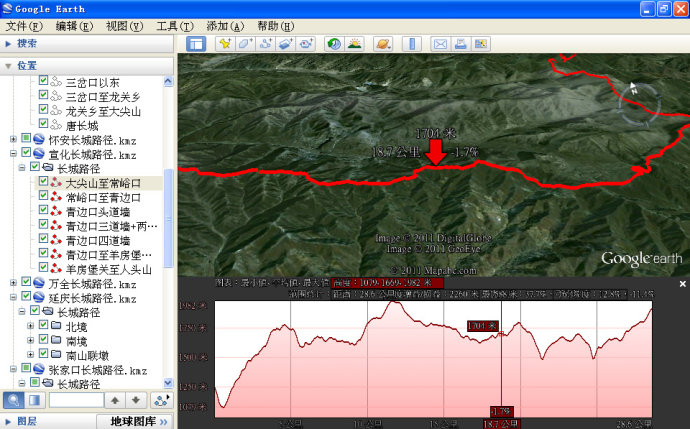Click path icon for 青边口头道墙
690x429 pixels.
coord(56,212)
